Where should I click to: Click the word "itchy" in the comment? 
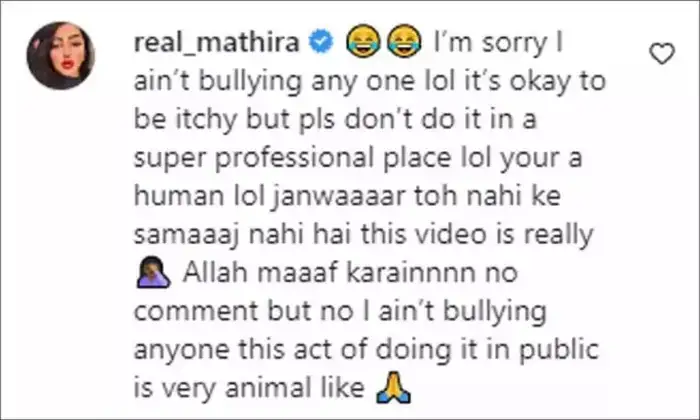[205, 121]
